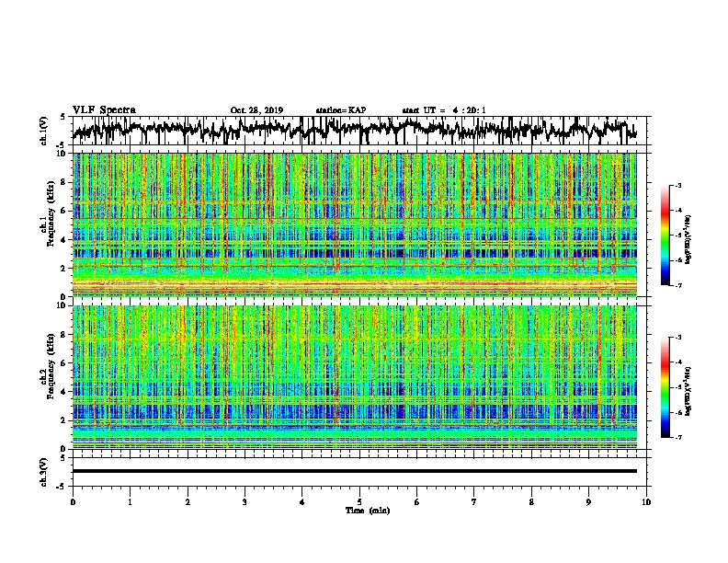Click the ch.1 voltage waveform trace

(354, 130)
